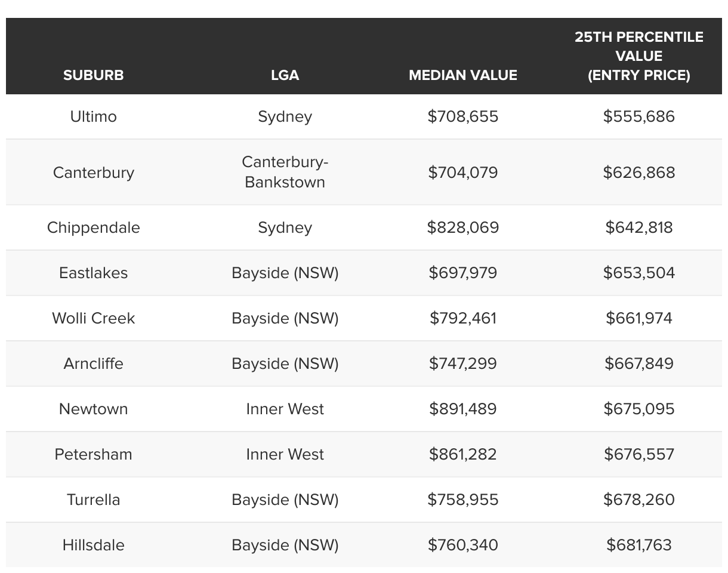Select the Wolli Creek cell
Viewport: 728px width, 573px height.
[x=94, y=318]
